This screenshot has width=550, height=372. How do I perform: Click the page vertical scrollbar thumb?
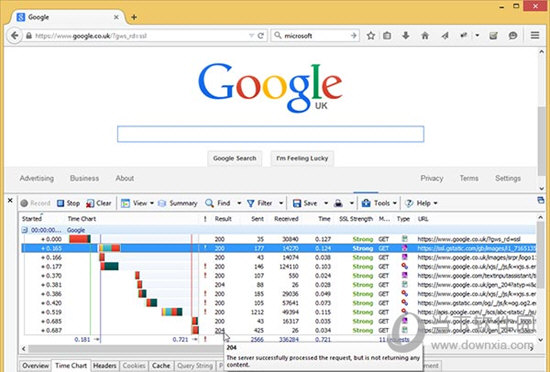(x=541, y=141)
